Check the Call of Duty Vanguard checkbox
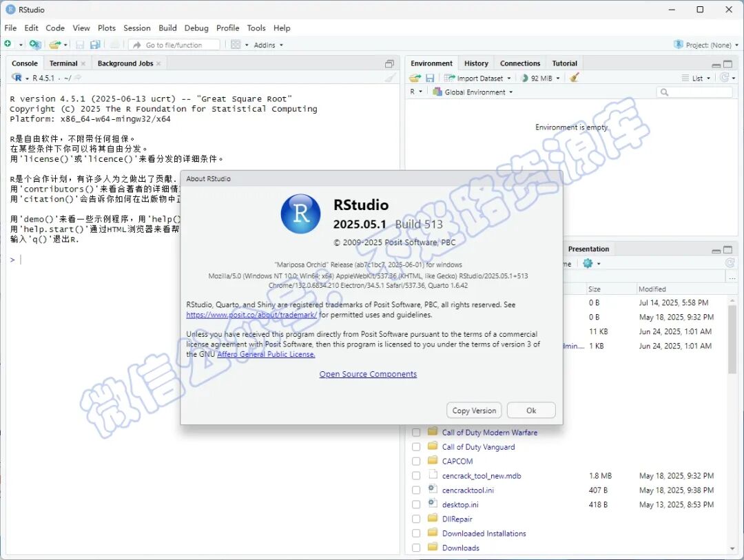744x560 pixels. [416, 446]
